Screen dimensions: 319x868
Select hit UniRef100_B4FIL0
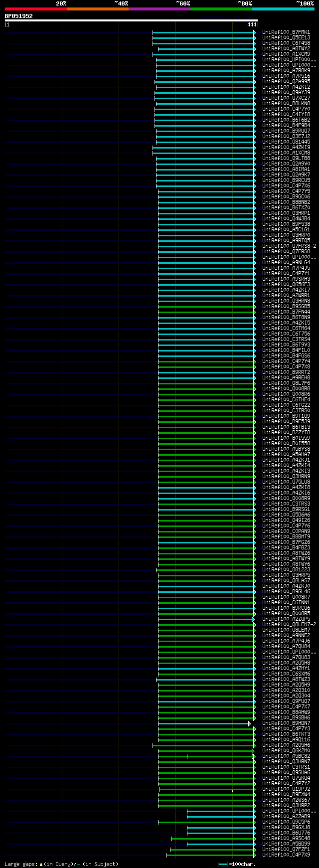tap(286, 350)
